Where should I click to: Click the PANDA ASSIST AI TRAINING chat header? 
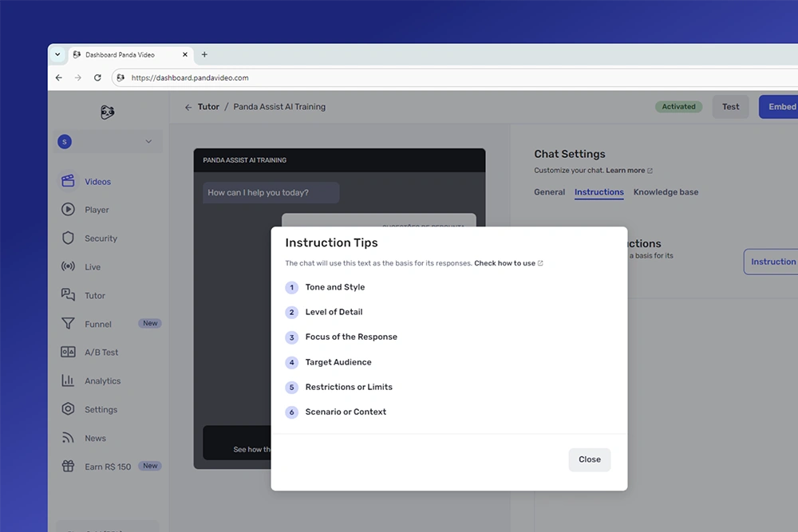pos(339,160)
